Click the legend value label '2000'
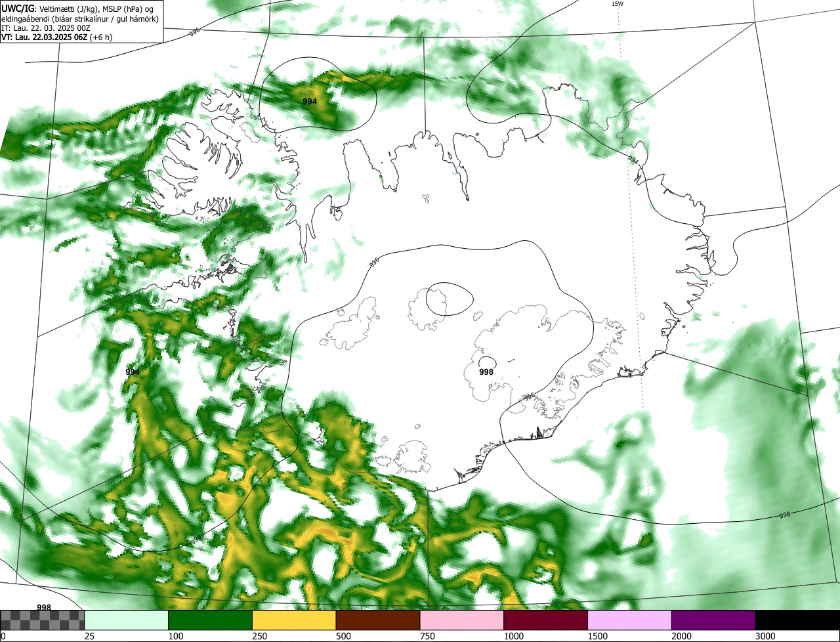The image size is (840, 642). (682, 636)
